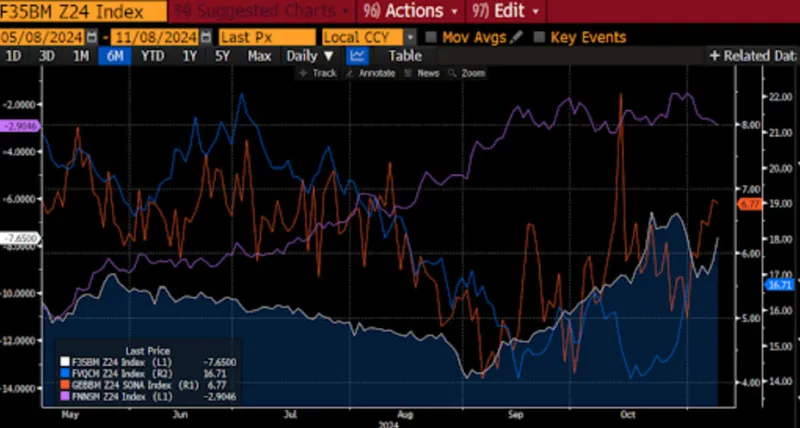Image resolution: width=800 pixels, height=428 pixels.
Task: Switch to Table view
Action: coord(405,56)
